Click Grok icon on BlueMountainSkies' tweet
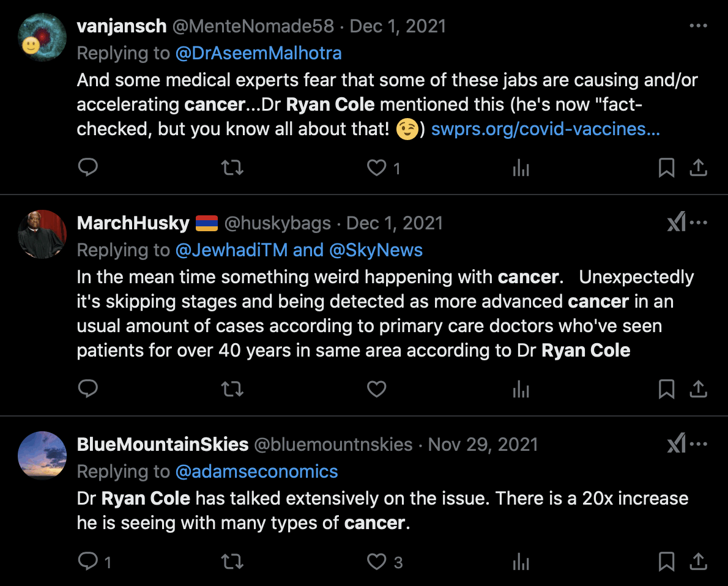Screen dimensions: 728x586 coord(676,445)
